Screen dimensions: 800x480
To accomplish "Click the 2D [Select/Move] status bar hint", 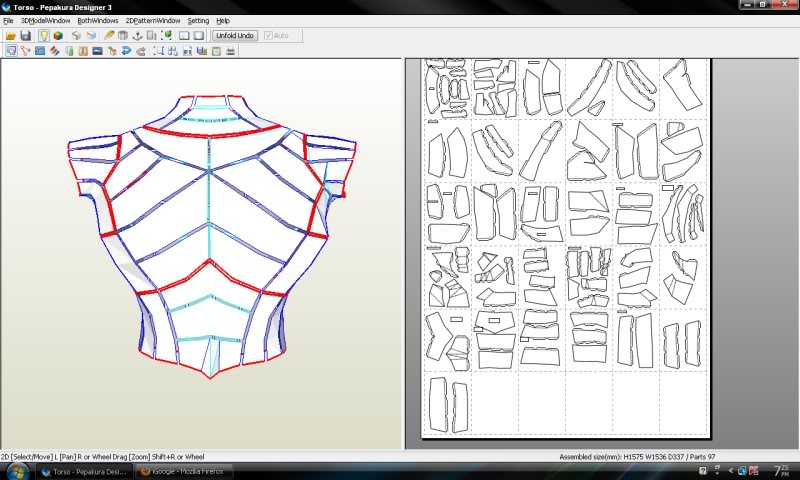I will pos(102,457).
